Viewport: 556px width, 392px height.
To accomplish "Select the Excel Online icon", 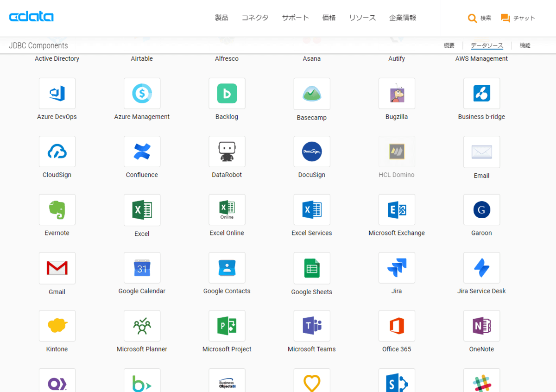I will [x=227, y=210].
